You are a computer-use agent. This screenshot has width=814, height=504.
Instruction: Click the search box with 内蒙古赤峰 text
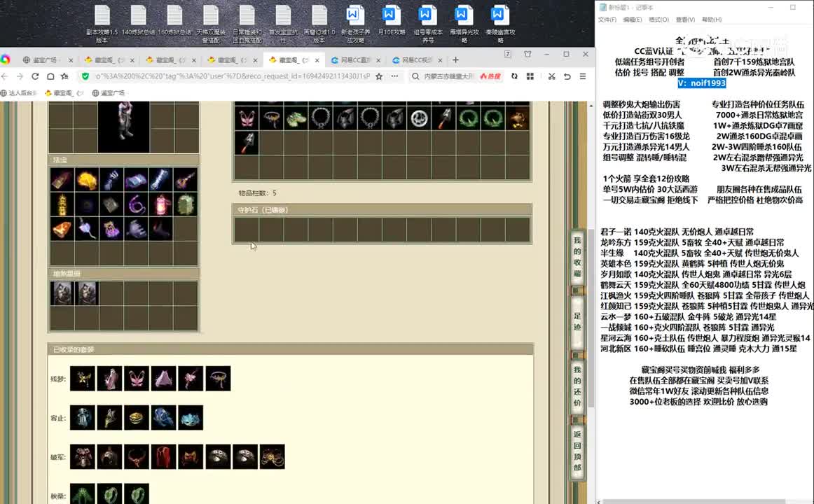tap(448, 76)
